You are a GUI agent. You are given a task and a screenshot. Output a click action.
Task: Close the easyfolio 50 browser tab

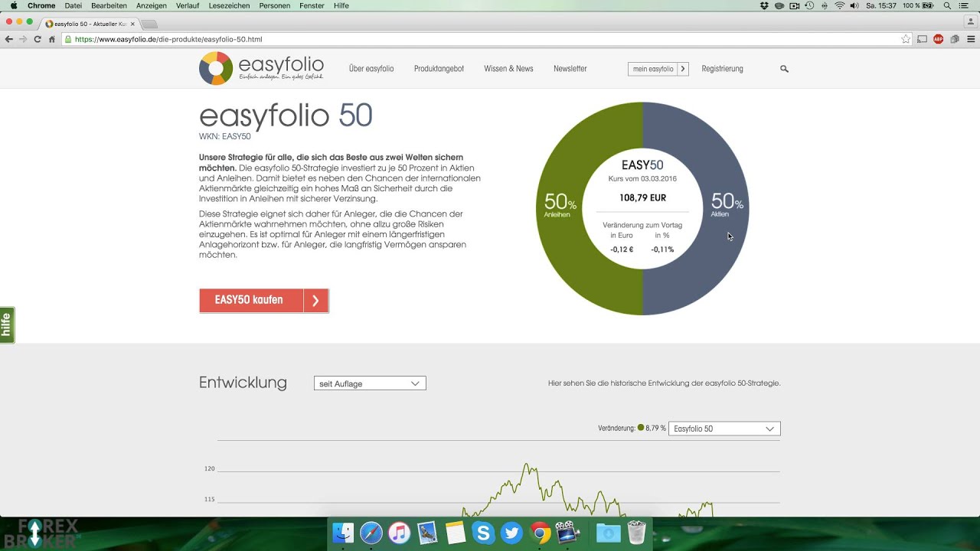point(132,24)
